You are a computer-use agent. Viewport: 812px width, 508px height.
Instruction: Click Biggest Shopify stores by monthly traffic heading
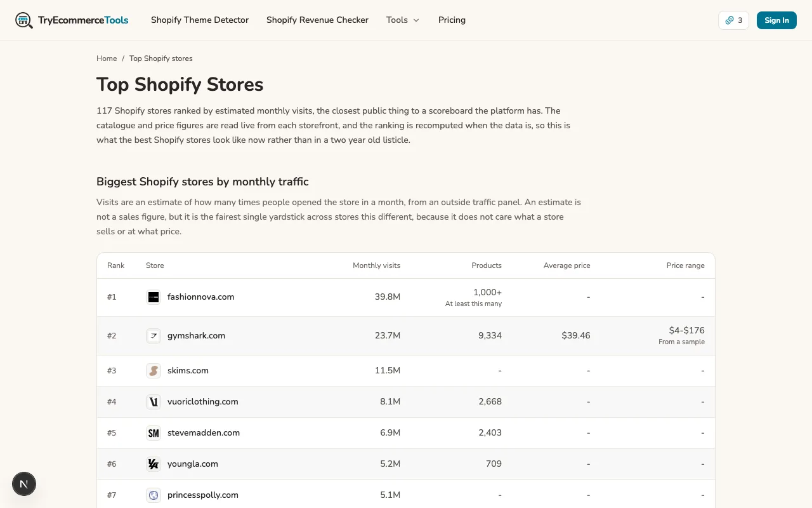[x=202, y=182]
